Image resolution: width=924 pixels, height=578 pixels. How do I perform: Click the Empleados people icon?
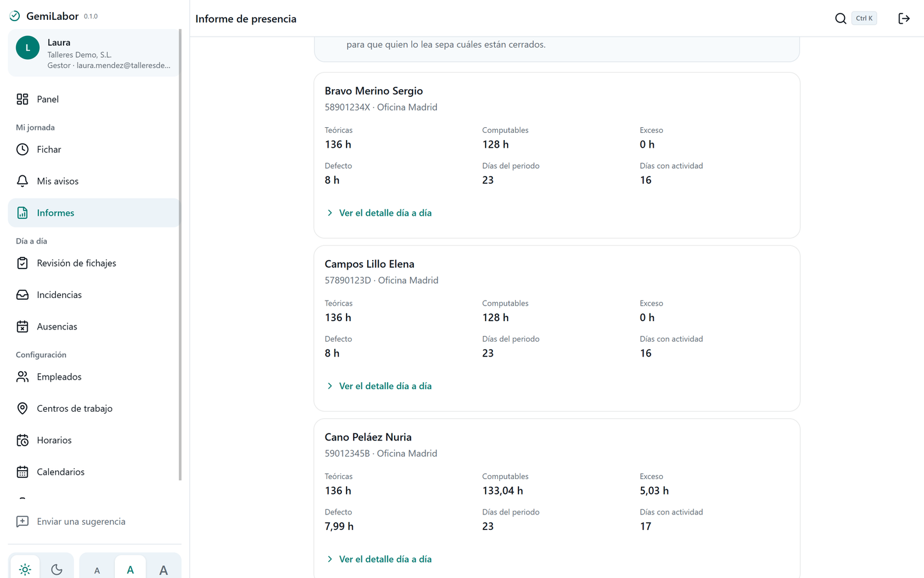click(22, 376)
